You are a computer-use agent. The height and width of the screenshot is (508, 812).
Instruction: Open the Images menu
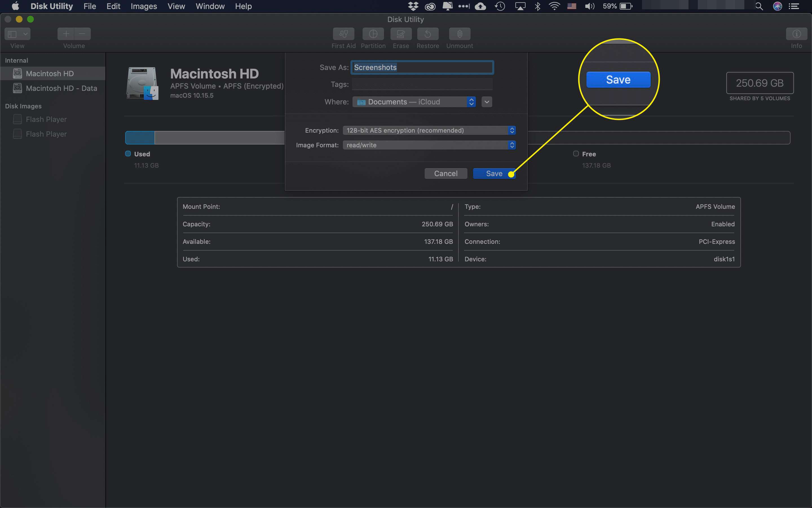click(144, 6)
